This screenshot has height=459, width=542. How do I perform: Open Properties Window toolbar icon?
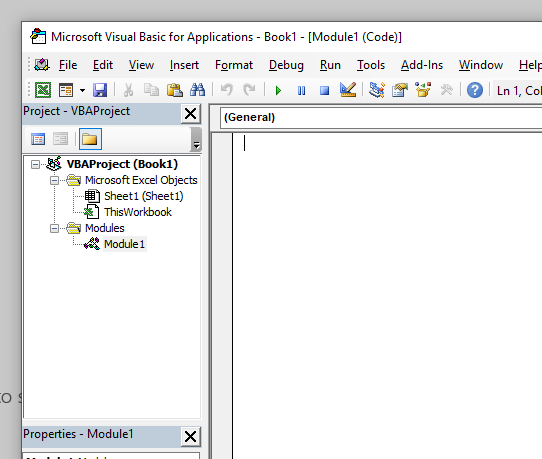pyautogui.click(x=400, y=90)
